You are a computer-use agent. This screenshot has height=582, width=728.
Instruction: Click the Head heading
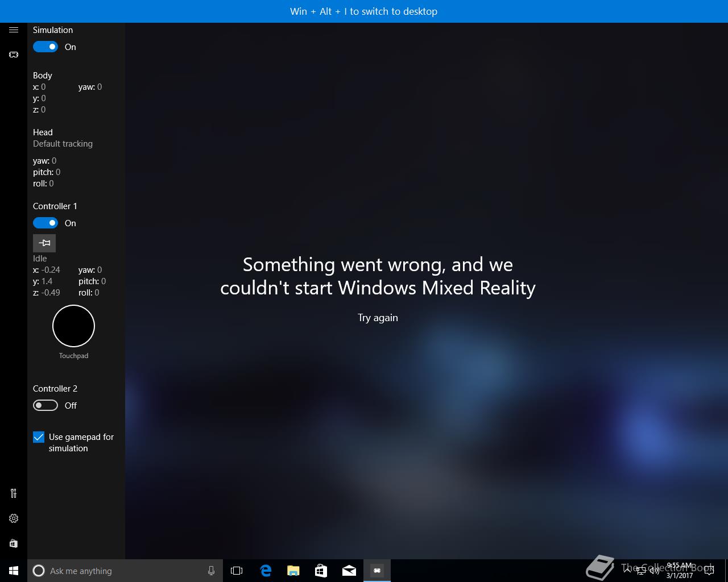[43, 132]
